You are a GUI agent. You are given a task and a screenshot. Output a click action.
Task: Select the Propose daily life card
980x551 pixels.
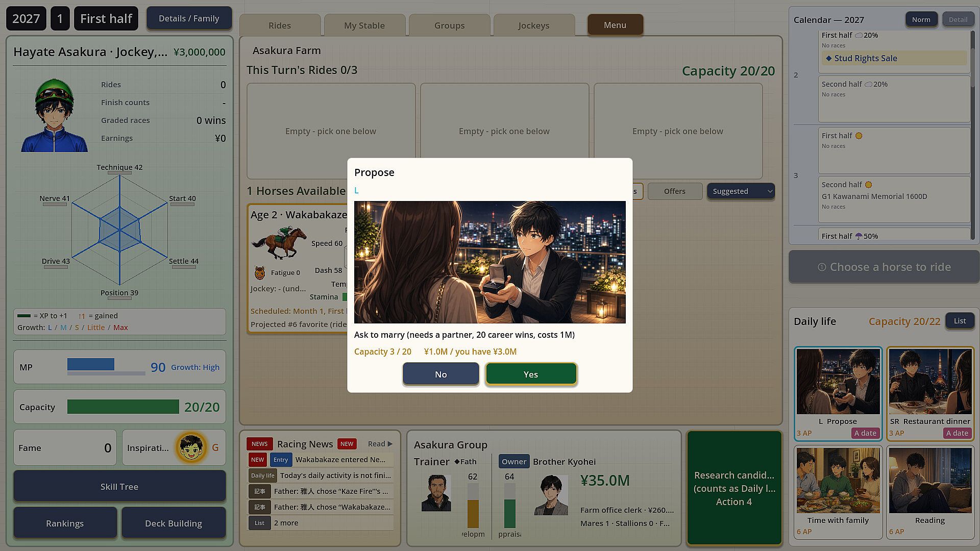(838, 393)
